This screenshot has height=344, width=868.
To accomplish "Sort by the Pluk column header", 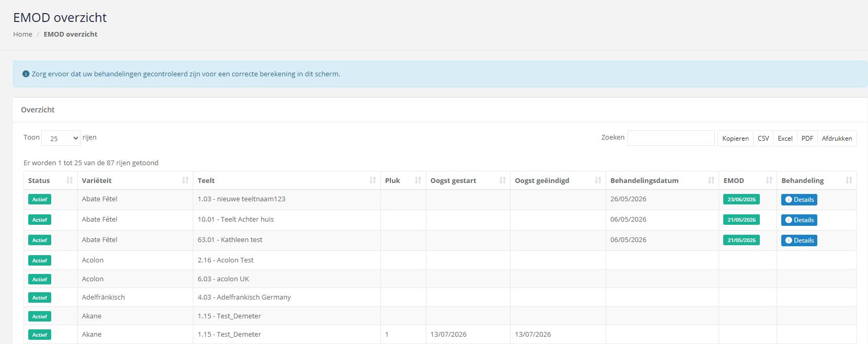I will click(403, 180).
